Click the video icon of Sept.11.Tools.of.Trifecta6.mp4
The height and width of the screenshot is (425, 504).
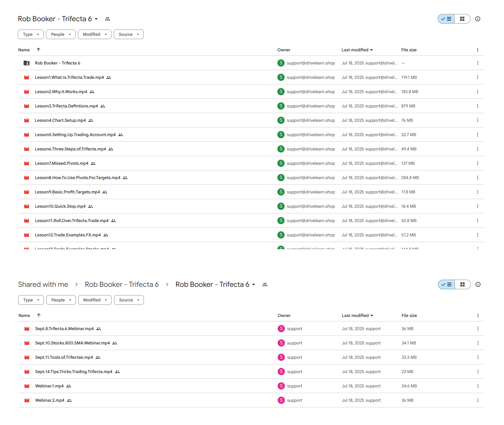(x=27, y=357)
